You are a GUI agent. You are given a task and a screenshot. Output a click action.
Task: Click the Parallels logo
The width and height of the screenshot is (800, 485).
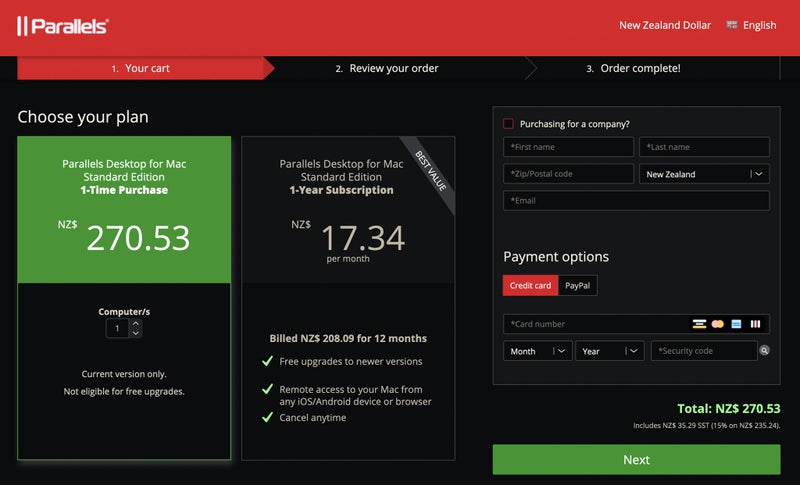[x=62, y=26]
